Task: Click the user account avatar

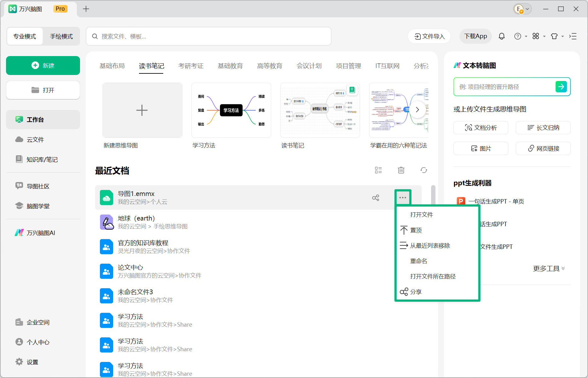Action: pos(519,9)
